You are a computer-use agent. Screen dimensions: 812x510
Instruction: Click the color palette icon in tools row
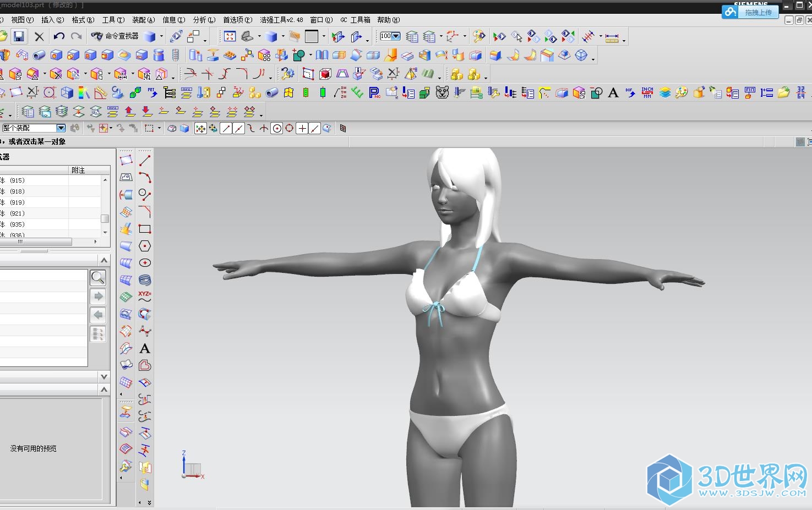(x=682, y=92)
